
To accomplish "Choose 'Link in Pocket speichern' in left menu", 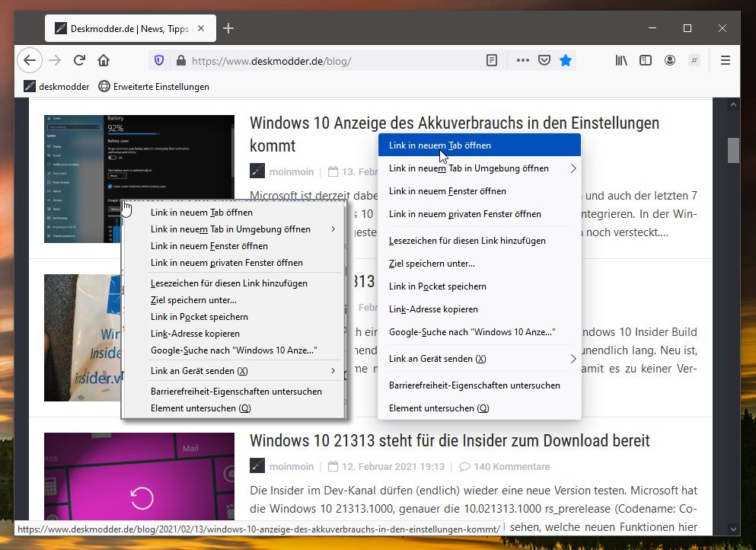I will pyautogui.click(x=234, y=317).
